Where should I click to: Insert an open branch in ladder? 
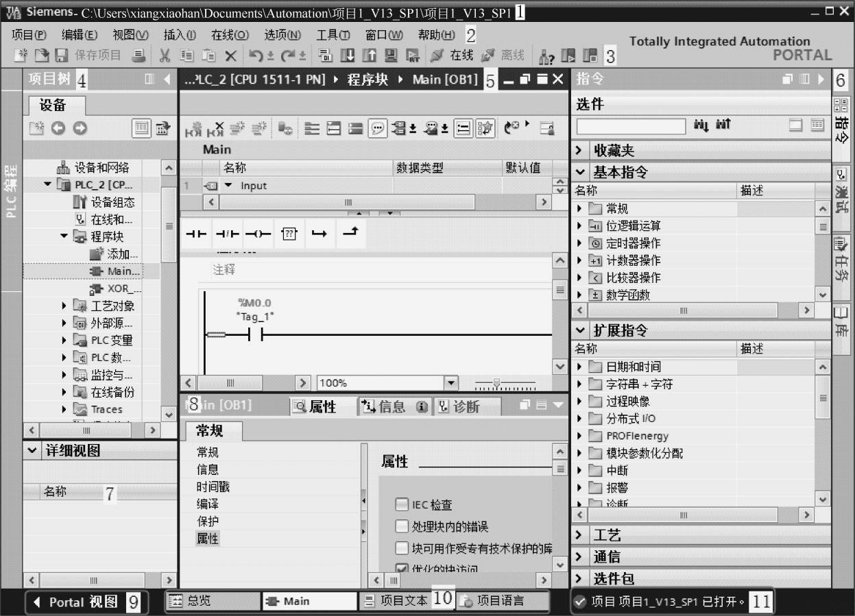click(x=320, y=234)
